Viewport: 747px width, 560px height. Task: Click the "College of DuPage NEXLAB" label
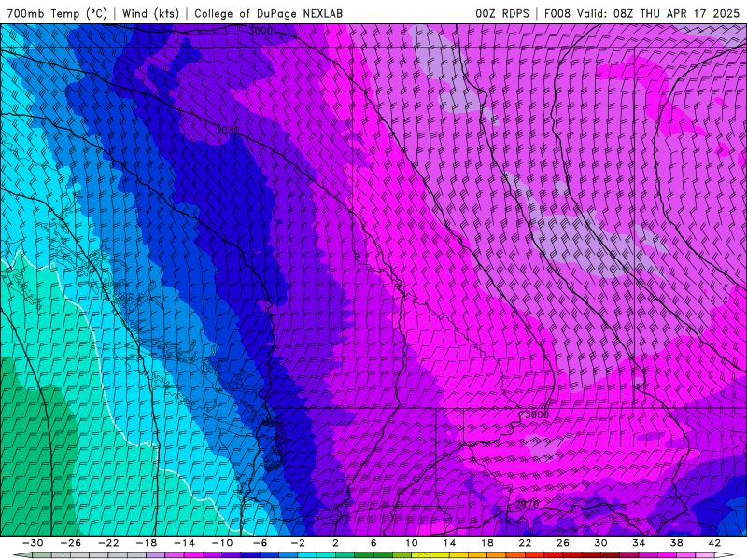[268, 13]
